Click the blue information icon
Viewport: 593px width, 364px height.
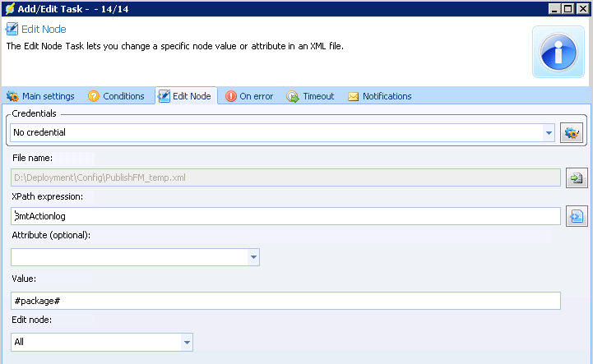tap(558, 52)
